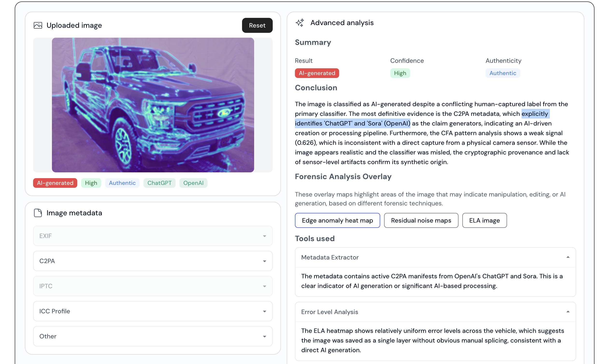Viewport: 601px width, 364px height.
Task: Click the sparkles icon beside "Advanced analysis"
Action: click(300, 23)
